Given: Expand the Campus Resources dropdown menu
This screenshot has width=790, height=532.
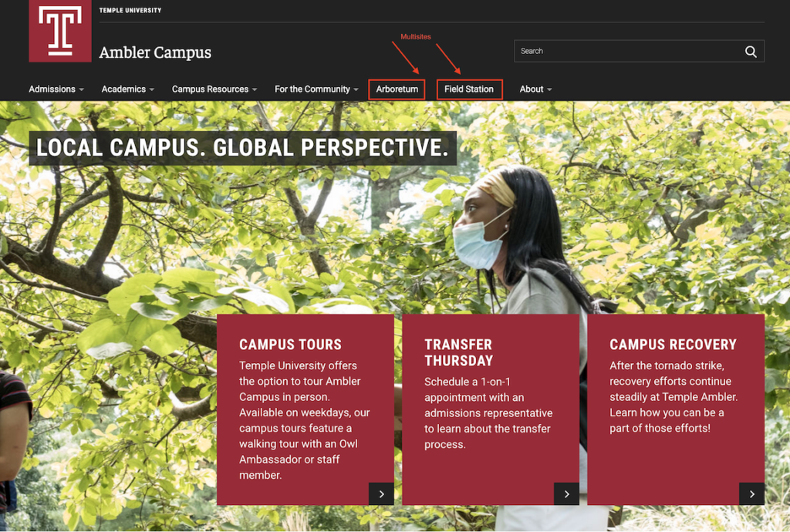Looking at the screenshot, I should 214,89.
